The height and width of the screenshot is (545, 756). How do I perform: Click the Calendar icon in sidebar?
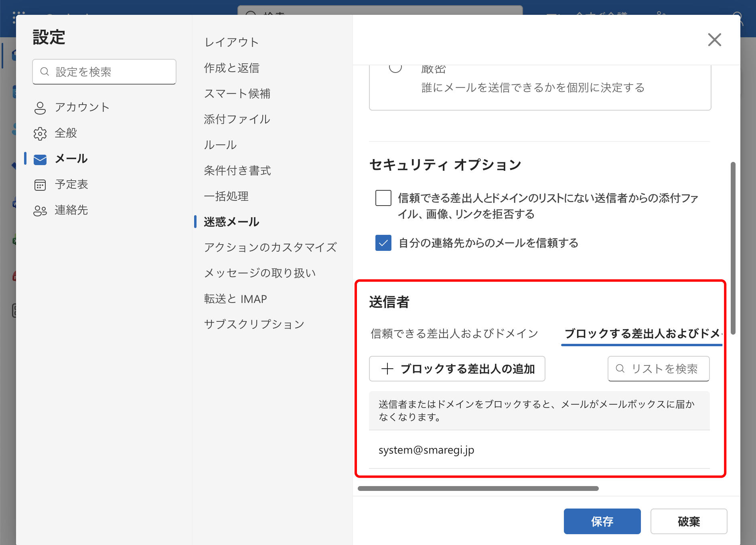pyautogui.click(x=40, y=185)
